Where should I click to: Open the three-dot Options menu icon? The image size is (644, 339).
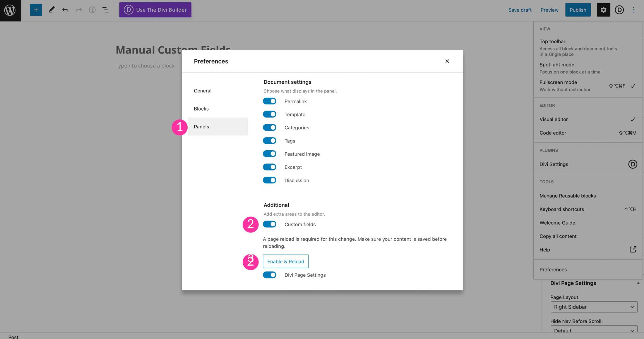(x=633, y=10)
